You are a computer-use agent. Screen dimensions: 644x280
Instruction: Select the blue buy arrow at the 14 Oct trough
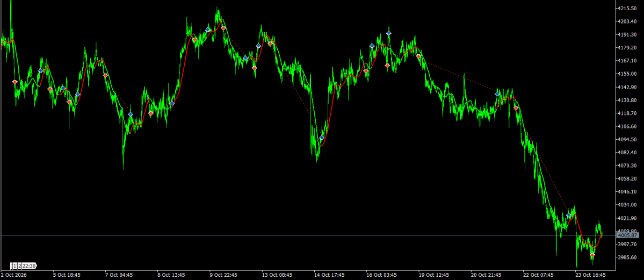point(322,138)
